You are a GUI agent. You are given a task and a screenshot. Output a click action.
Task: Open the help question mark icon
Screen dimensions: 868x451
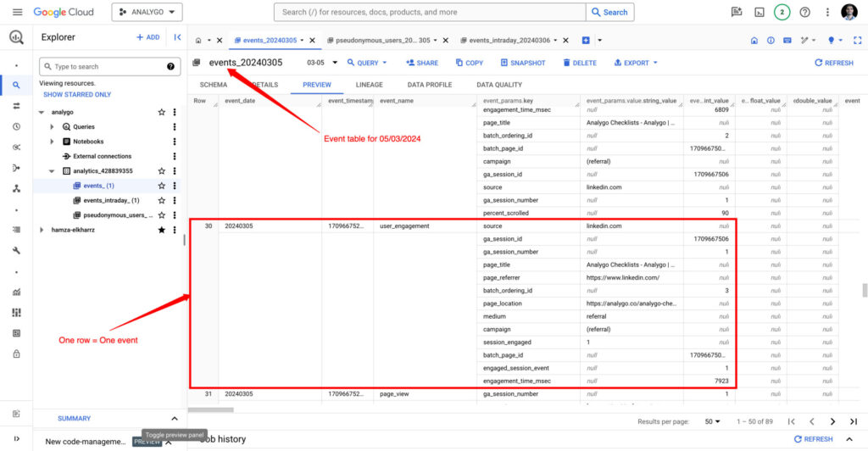pyautogui.click(x=804, y=12)
